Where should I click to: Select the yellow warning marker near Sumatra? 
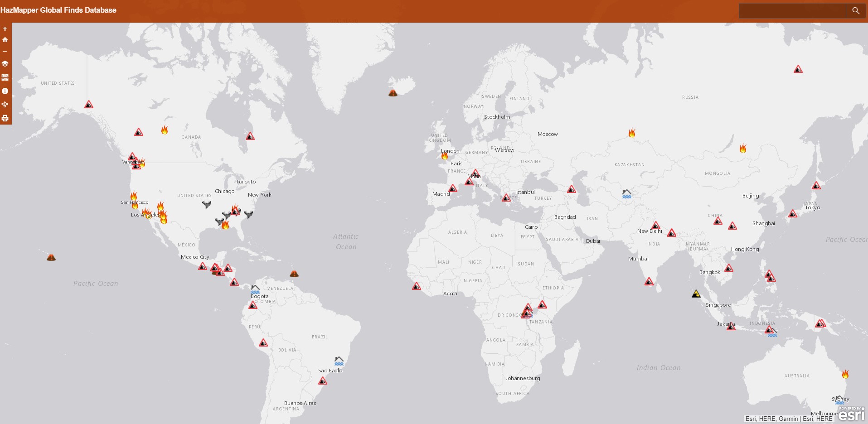(696, 294)
